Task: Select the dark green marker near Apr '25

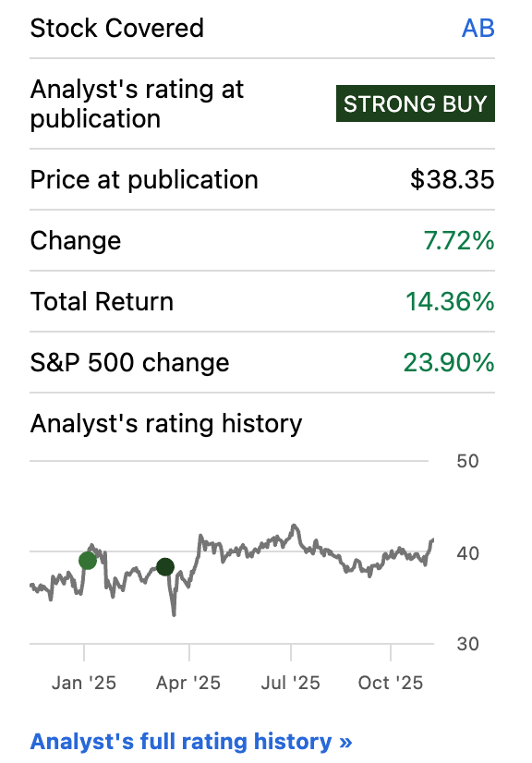Action: (166, 565)
